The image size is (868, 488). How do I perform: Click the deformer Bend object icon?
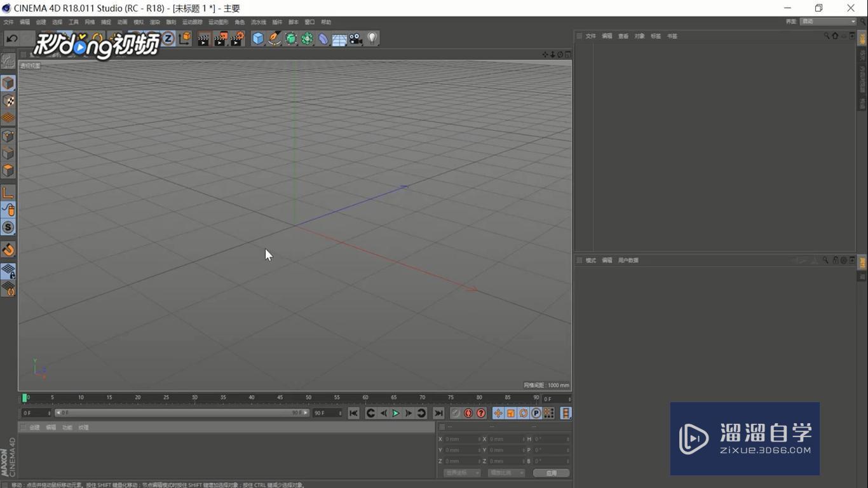[323, 39]
